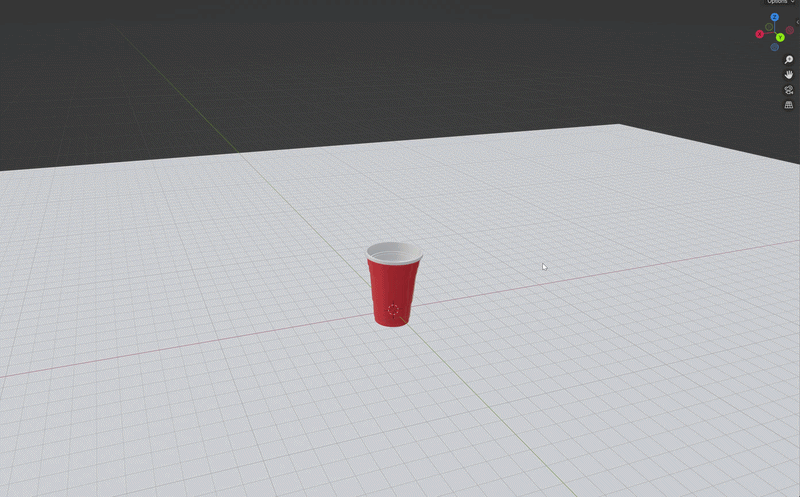The image size is (800, 497).
Task: Click the green Y axis gizmo handle
Action: [x=781, y=37]
